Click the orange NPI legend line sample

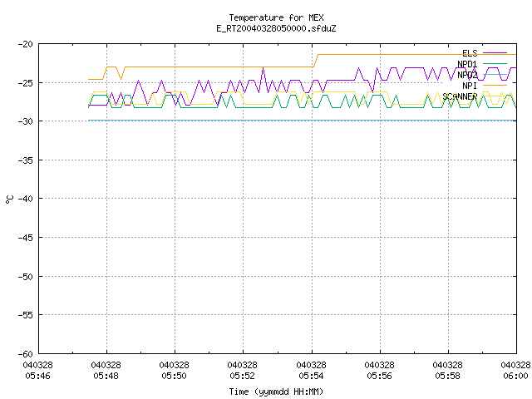(x=495, y=85)
